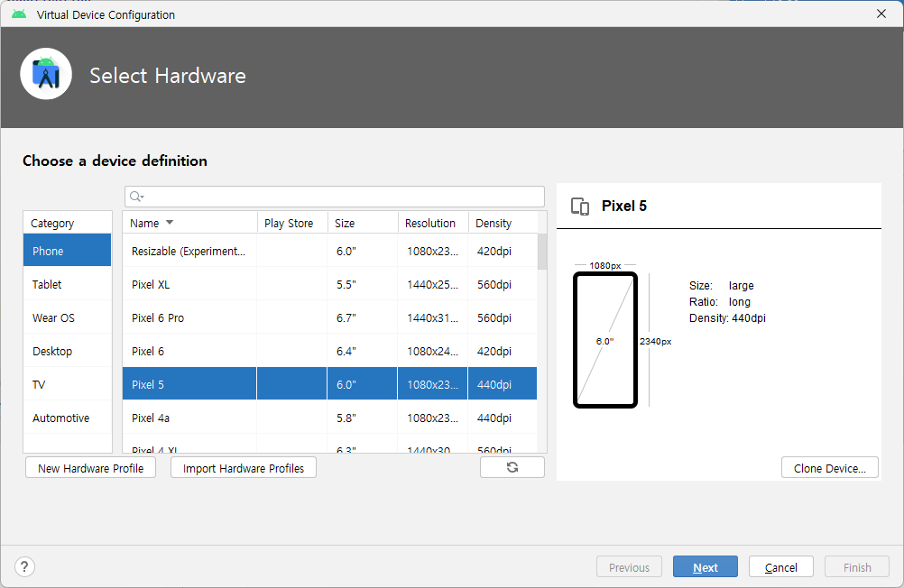The width and height of the screenshot is (904, 588).
Task: Click the Resolution column header
Action: [x=433, y=223]
